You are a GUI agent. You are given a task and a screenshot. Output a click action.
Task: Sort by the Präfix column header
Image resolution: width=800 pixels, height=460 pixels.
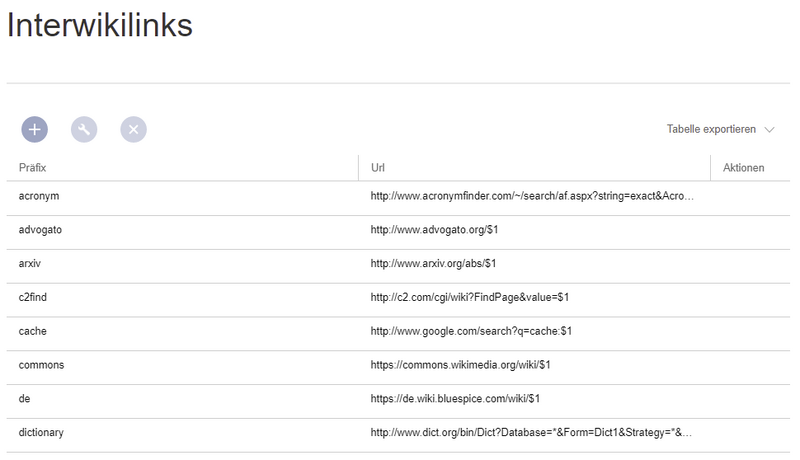34,167
